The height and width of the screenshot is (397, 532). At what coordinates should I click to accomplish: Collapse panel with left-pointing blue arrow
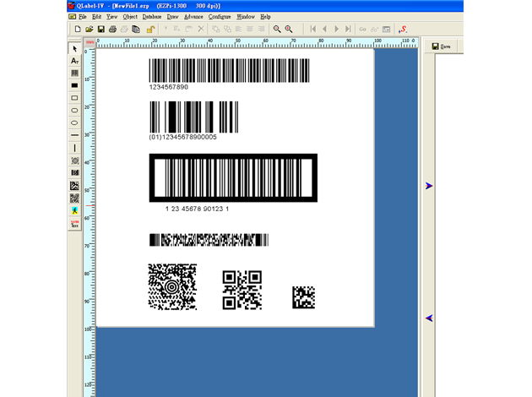[429, 318]
